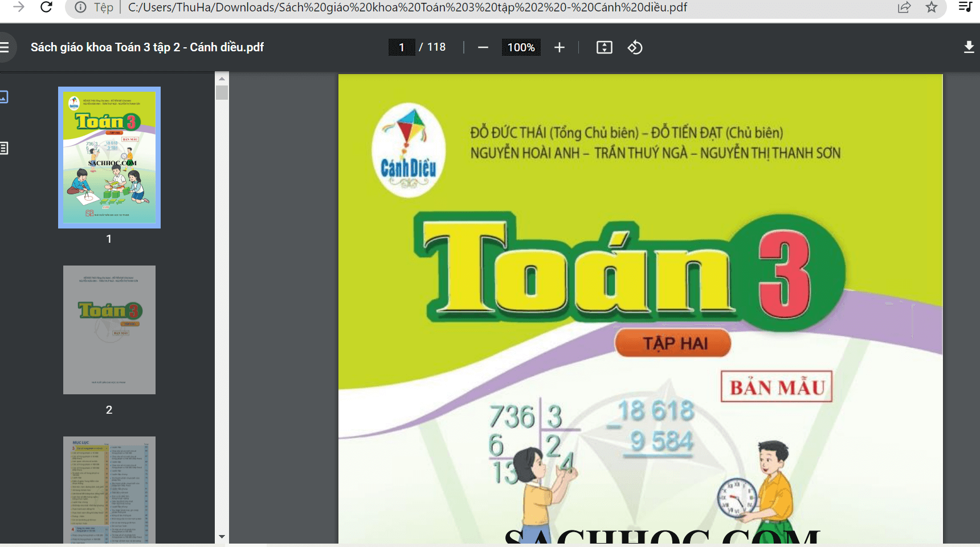Click the page label '2' under thumbnail
Viewport: 980px width, 547px height.
point(109,410)
